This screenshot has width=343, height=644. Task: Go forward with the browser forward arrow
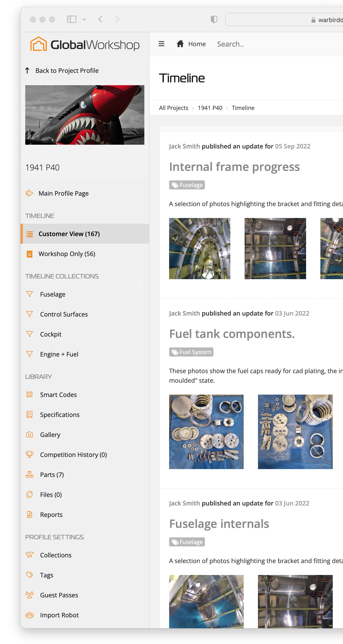[x=117, y=19]
